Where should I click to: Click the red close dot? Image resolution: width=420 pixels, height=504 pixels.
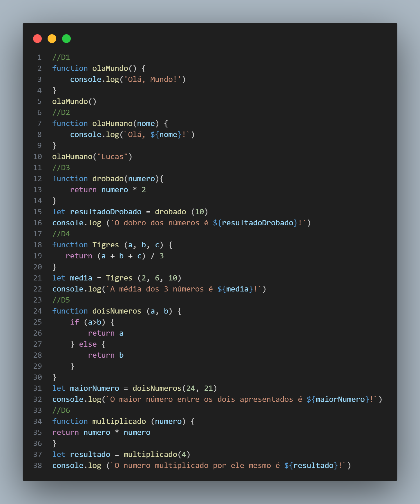[x=37, y=39]
